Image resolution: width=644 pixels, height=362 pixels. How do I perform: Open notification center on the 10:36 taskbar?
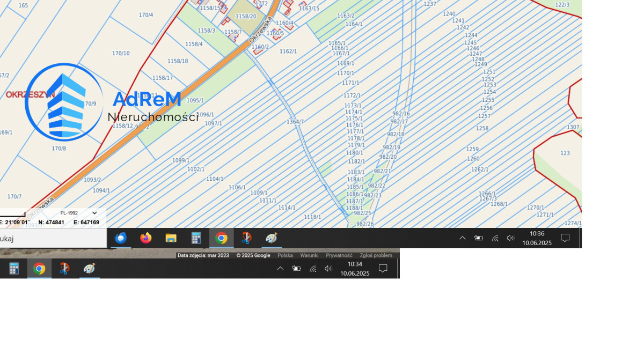click(x=565, y=238)
